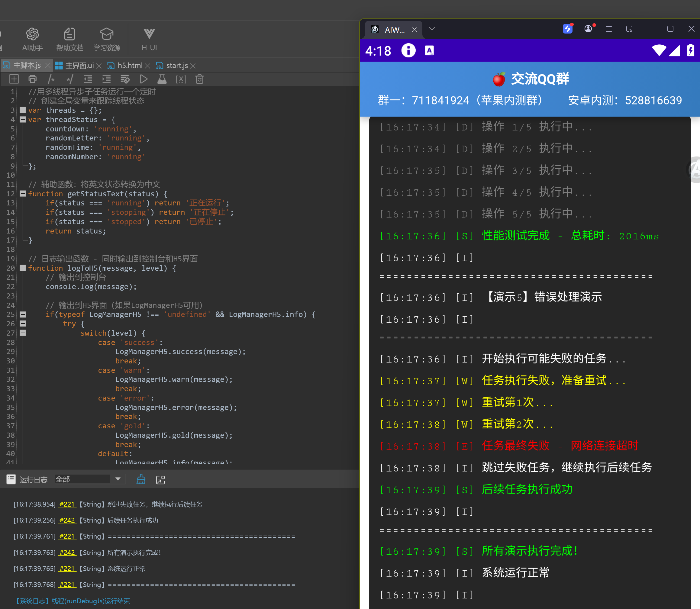Open the 全部 log filter dropdown
Screen dimensions: 700x609
pos(118,479)
